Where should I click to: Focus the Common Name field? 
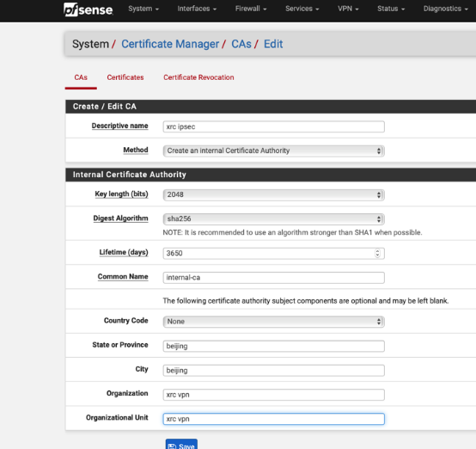click(274, 278)
